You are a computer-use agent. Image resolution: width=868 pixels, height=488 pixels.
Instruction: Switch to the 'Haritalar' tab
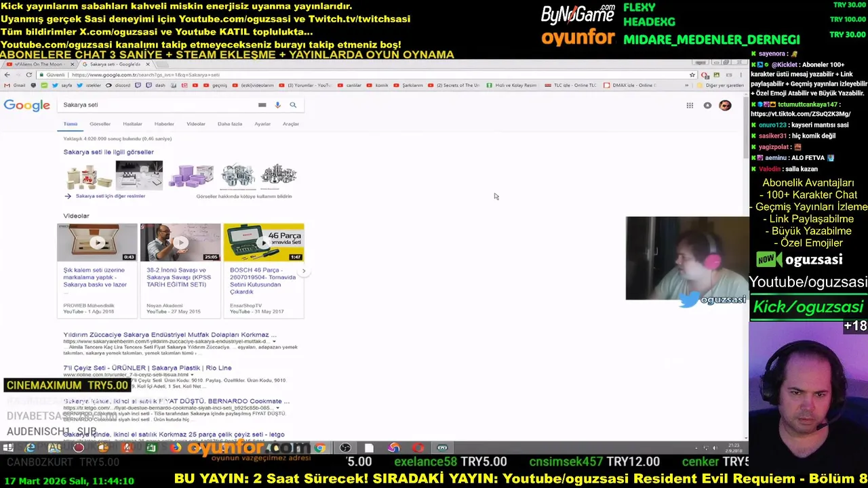(x=132, y=124)
